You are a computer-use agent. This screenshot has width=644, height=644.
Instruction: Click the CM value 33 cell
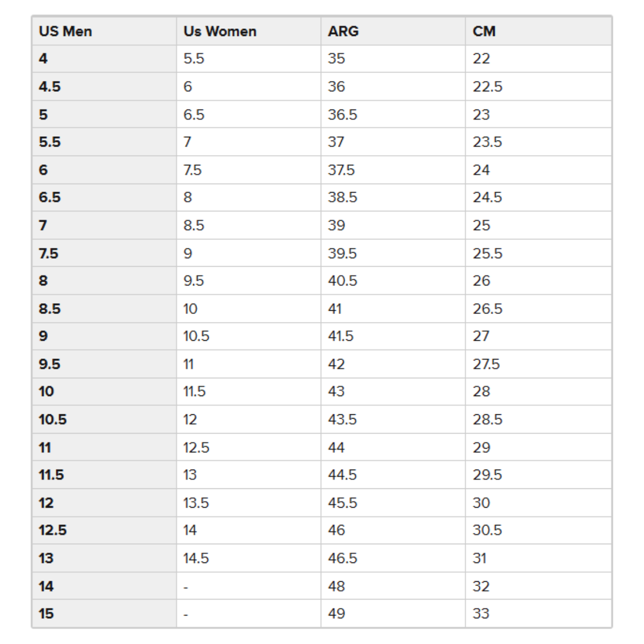point(538,613)
